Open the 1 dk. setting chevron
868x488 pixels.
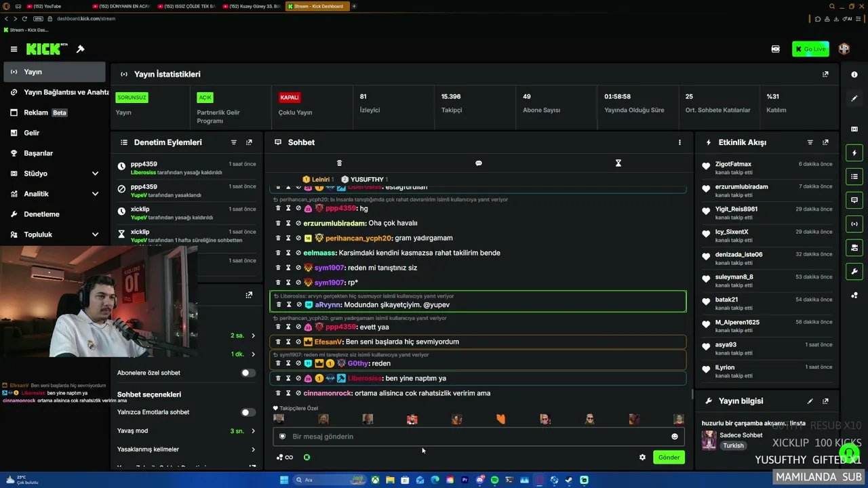(x=254, y=354)
